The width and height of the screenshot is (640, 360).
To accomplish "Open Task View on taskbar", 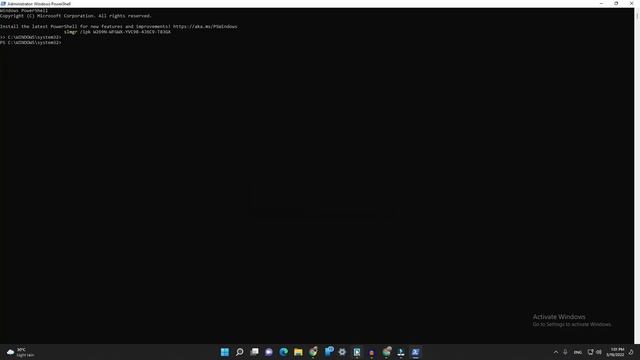I will click(254, 352).
